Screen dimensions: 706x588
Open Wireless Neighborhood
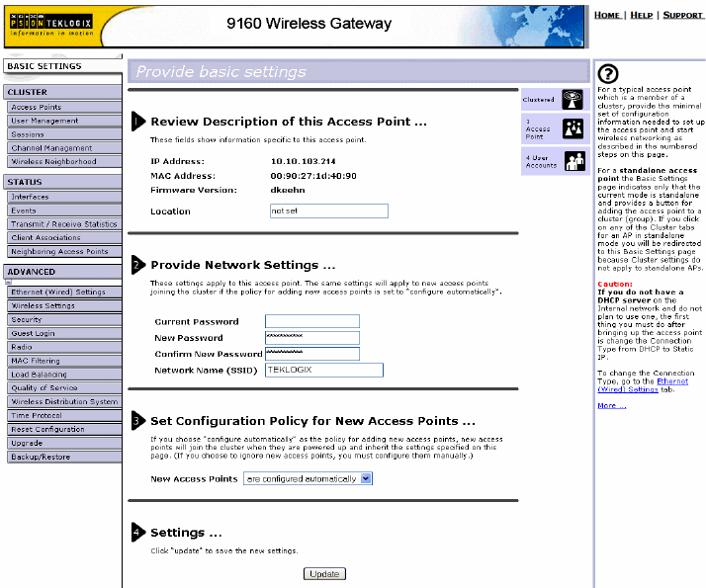(64, 161)
